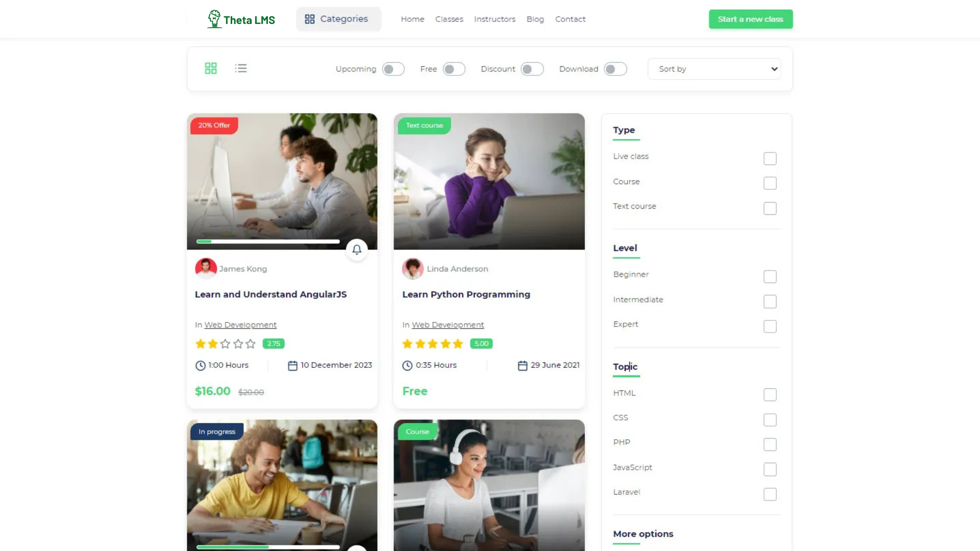980x551 pixels.
Task: Go to the Instructors page
Action: pyautogui.click(x=494, y=19)
